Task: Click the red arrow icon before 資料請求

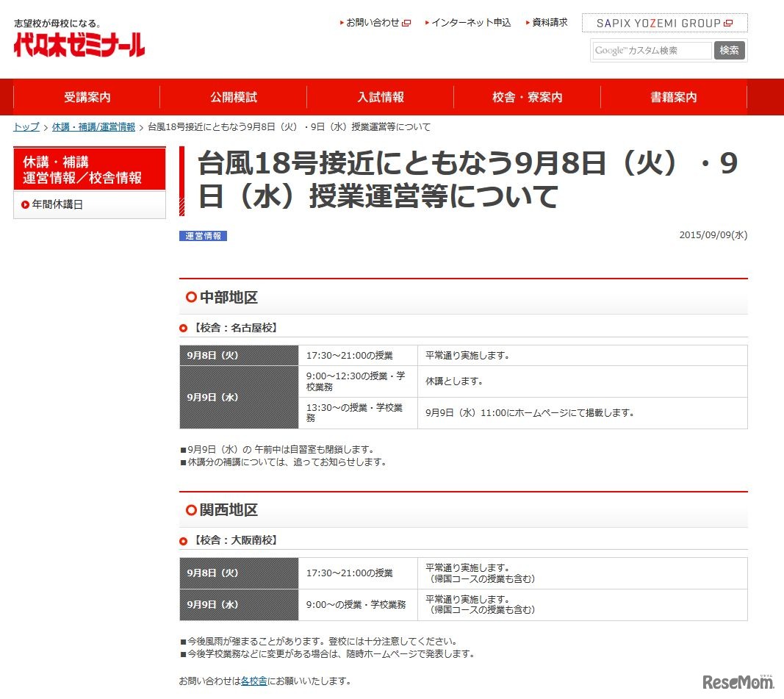Action: [528, 22]
